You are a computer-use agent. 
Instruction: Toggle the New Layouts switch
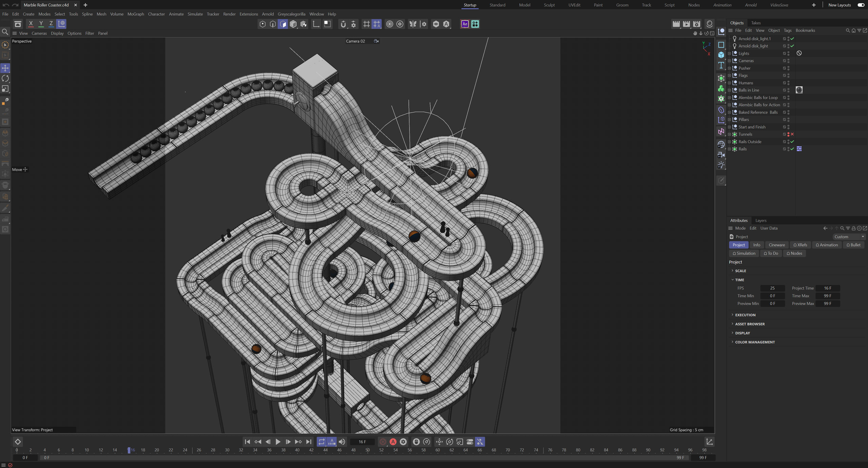(861, 5)
